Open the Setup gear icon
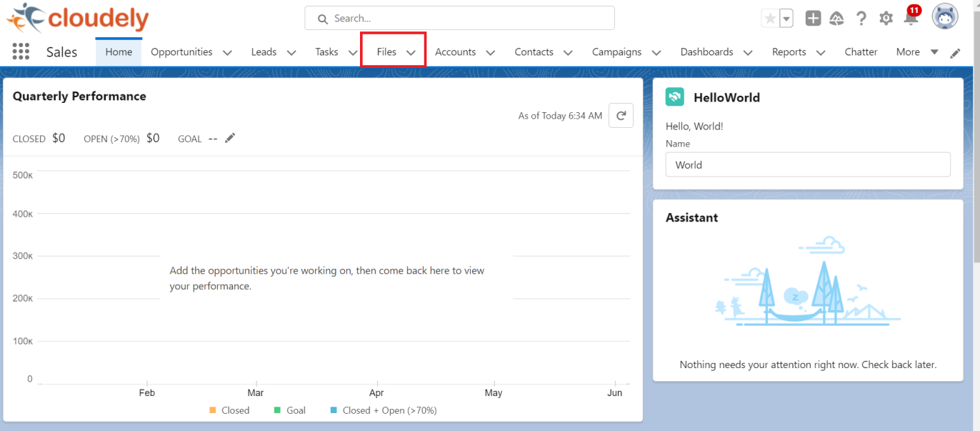The width and height of the screenshot is (980, 431). [x=886, y=19]
